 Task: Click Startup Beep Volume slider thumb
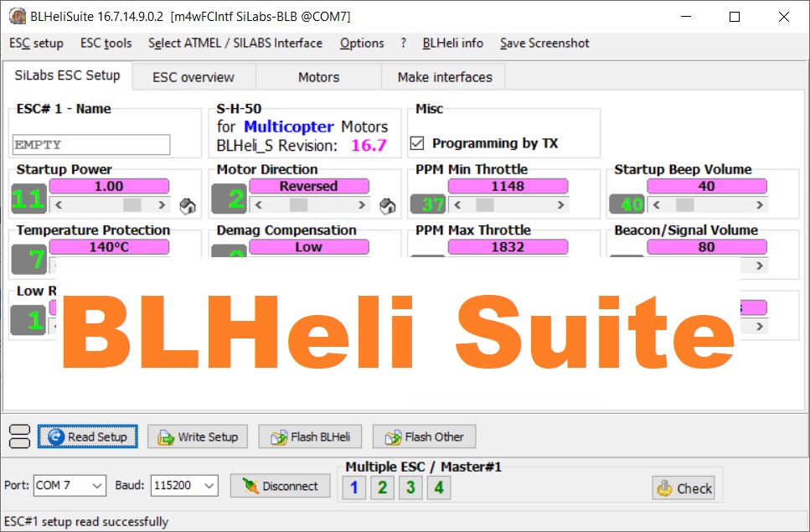[685, 205]
